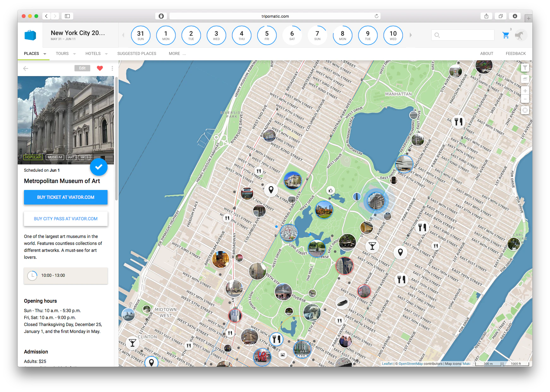Select the red LOVE sculpture marker
Screen dimensions: 550x392
(x=262, y=357)
